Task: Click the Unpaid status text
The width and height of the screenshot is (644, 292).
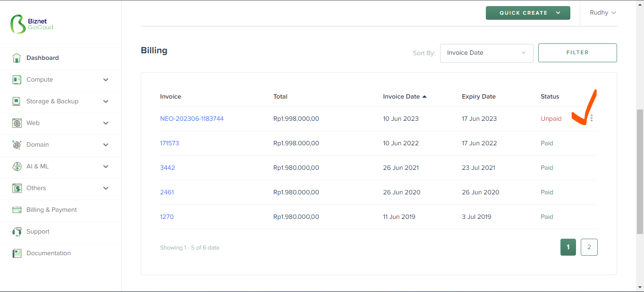Action: pos(551,118)
